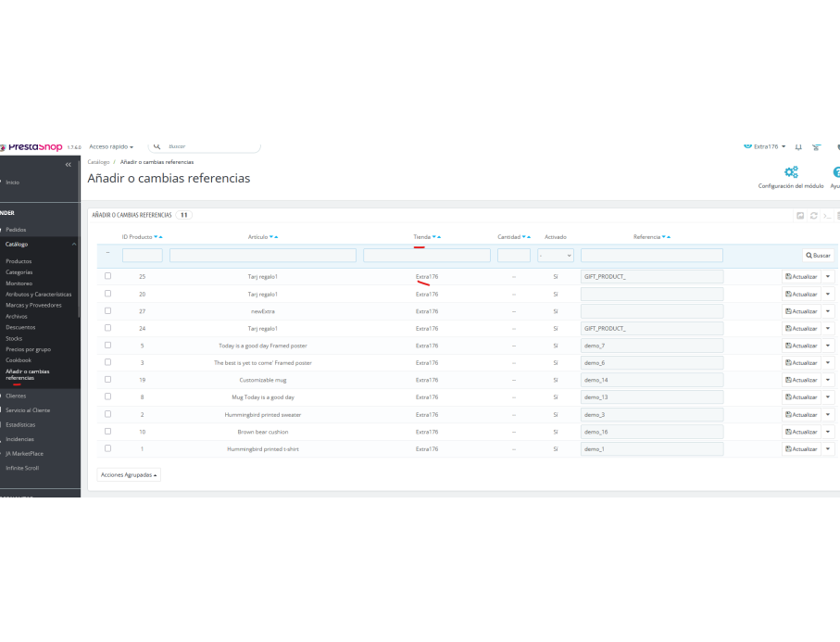Open Pedidos sidebar section
840x642 pixels.
click(16, 230)
